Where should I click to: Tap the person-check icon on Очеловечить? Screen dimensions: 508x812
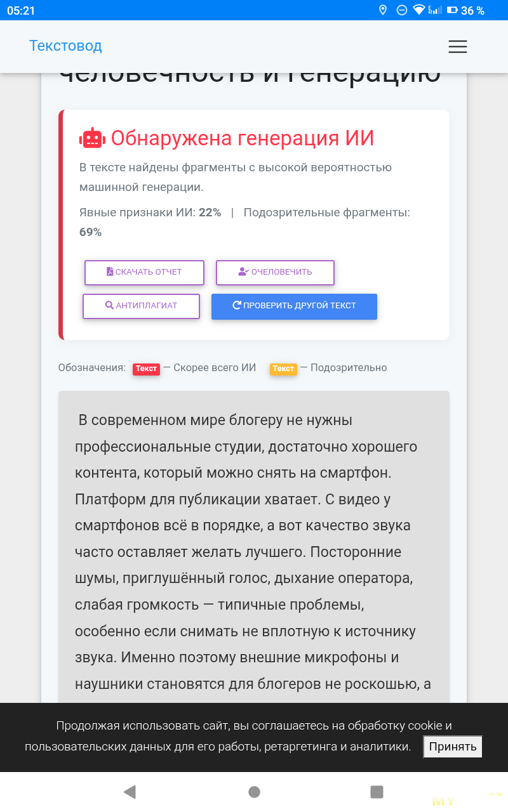click(243, 272)
